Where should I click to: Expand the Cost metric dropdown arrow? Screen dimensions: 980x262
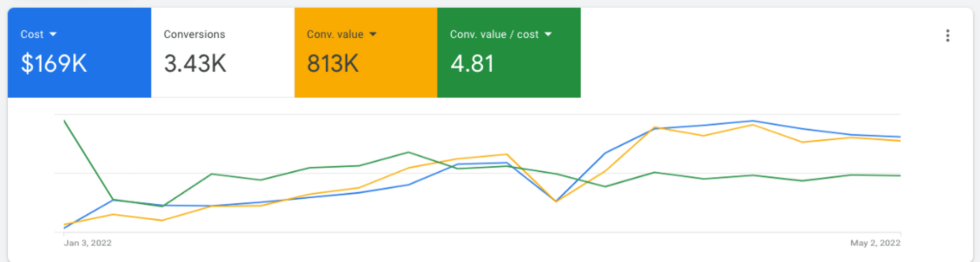(53, 34)
